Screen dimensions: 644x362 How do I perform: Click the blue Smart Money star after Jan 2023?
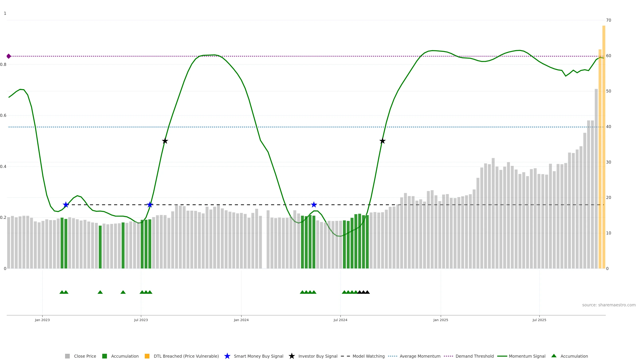click(x=66, y=205)
